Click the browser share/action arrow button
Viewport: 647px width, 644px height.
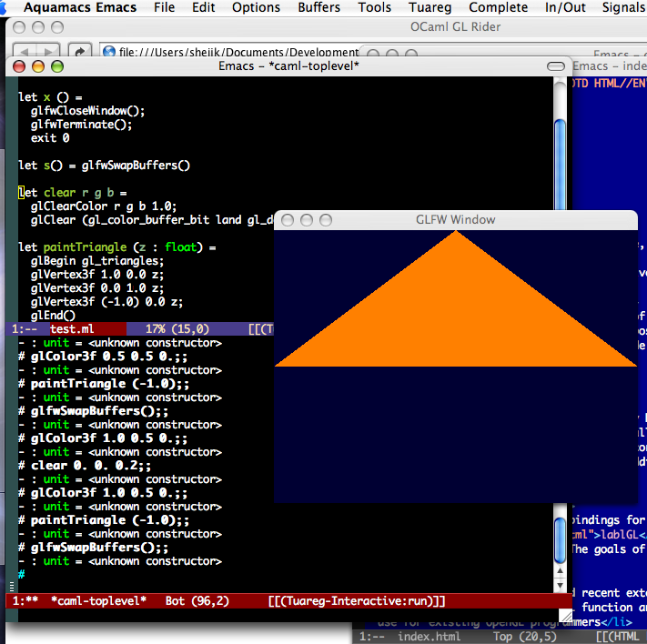coord(80,52)
